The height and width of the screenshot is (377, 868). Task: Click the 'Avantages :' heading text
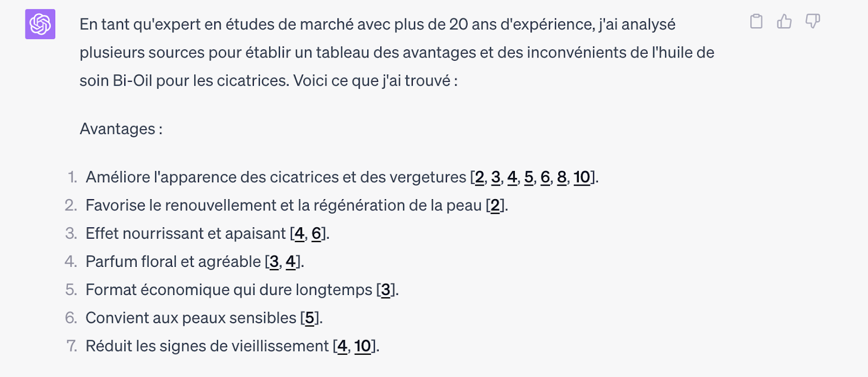click(x=121, y=129)
